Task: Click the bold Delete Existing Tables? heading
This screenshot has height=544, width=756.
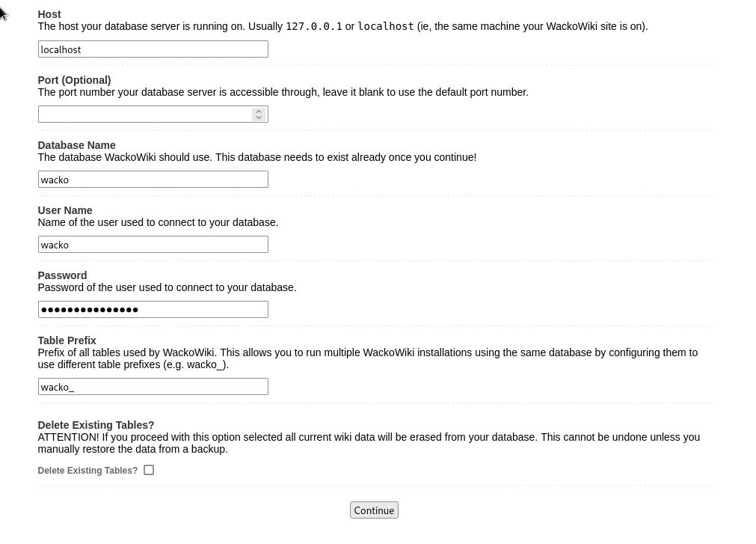Action: point(96,425)
